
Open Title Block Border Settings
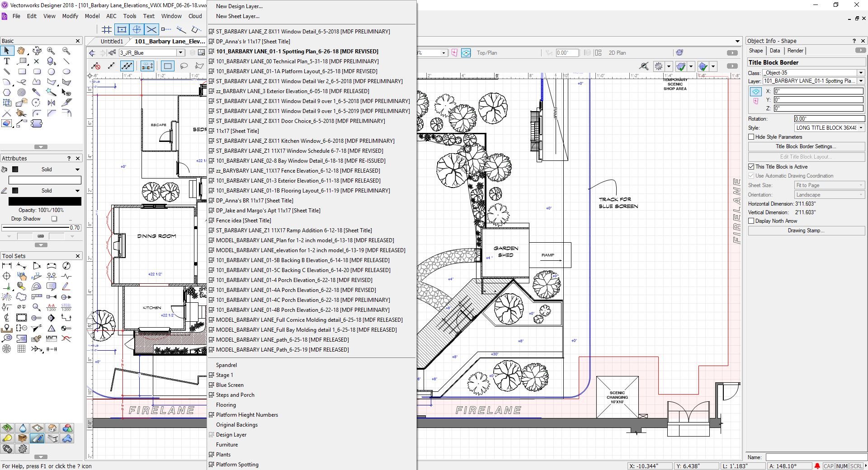coord(806,146)
